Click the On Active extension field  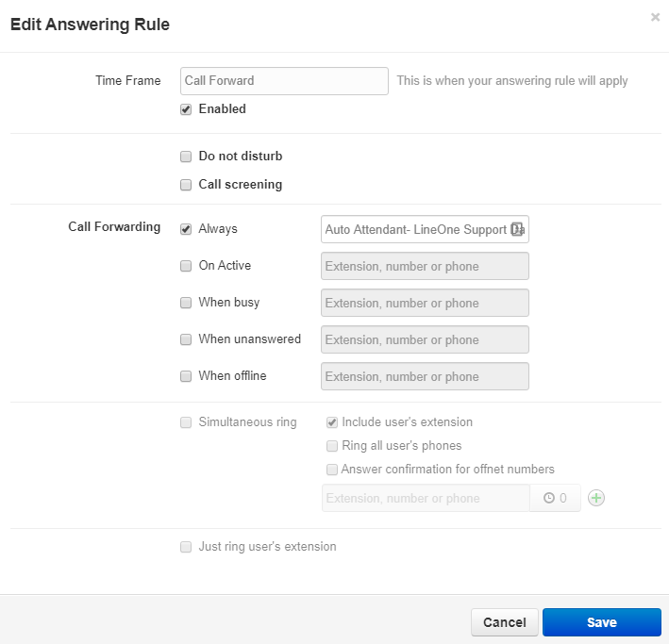[425, 266]
